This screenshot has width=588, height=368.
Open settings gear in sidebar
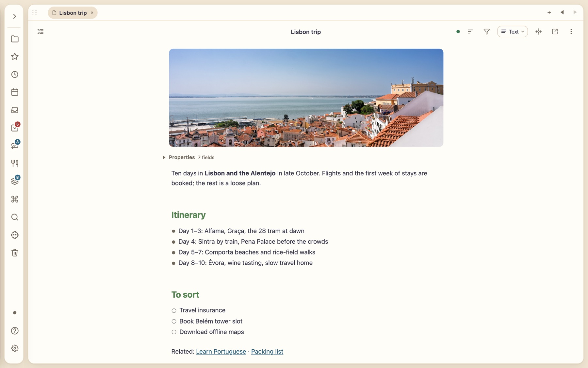[x=15, y=348]
